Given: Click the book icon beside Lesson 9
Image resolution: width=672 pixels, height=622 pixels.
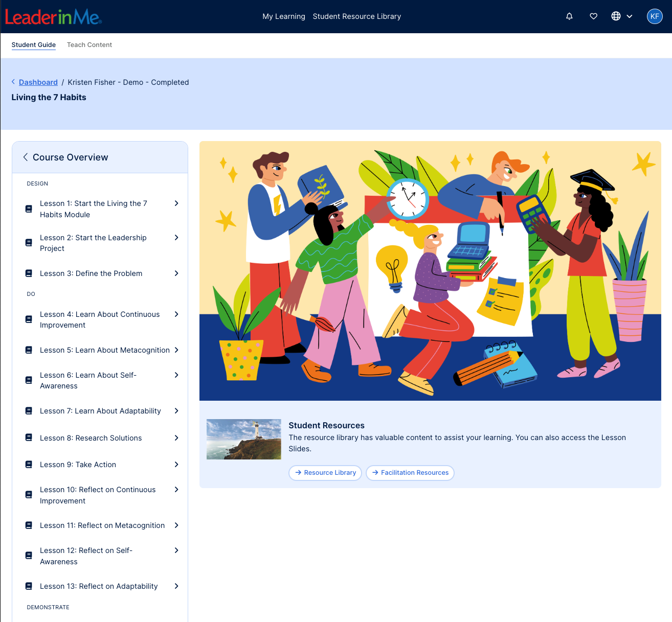Looking at the screenshot, I should click(29, 465).
